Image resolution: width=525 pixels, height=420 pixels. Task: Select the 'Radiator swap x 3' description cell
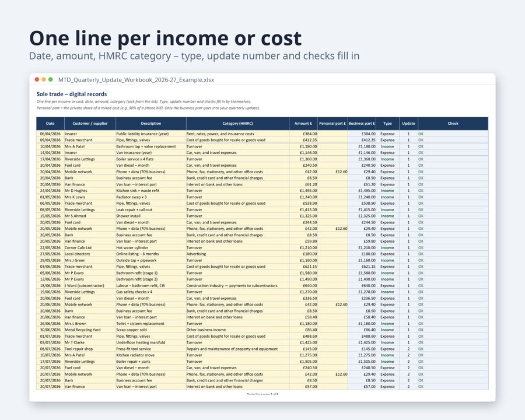(x=151, y=197)
